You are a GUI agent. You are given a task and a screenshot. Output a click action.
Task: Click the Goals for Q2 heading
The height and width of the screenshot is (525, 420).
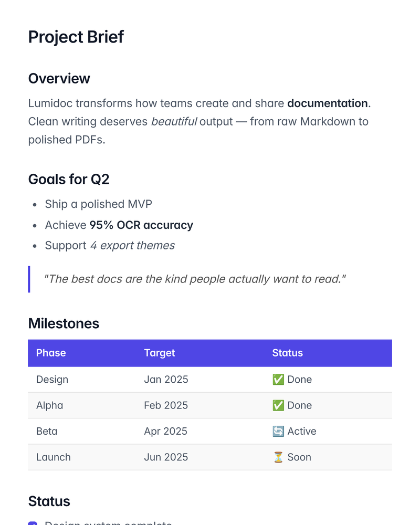click(x=69, y=180)
